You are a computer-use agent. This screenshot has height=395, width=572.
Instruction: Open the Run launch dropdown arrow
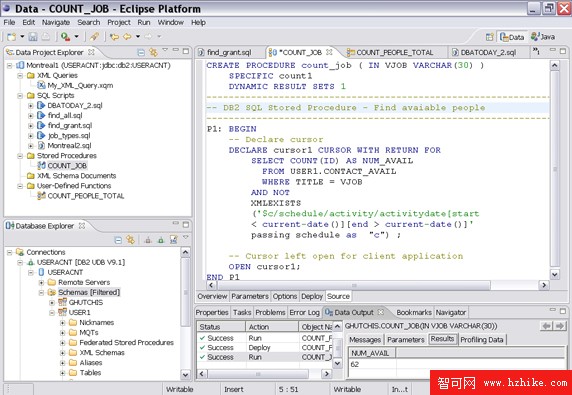(x=76, y=36)
